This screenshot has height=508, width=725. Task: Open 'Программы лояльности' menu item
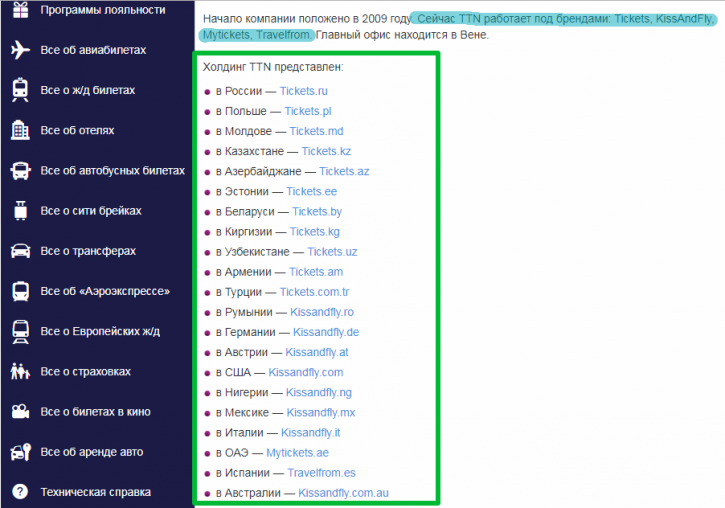coord(103,10)
